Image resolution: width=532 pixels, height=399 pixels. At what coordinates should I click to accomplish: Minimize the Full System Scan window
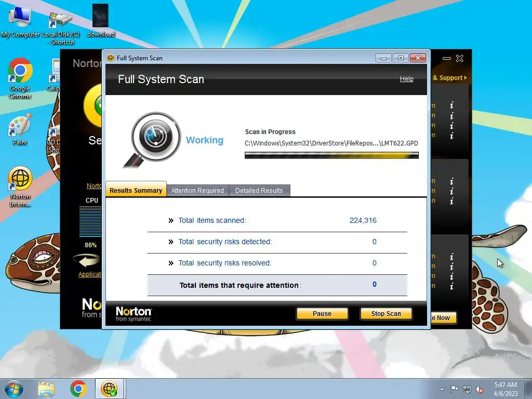(x=383, y=58)
